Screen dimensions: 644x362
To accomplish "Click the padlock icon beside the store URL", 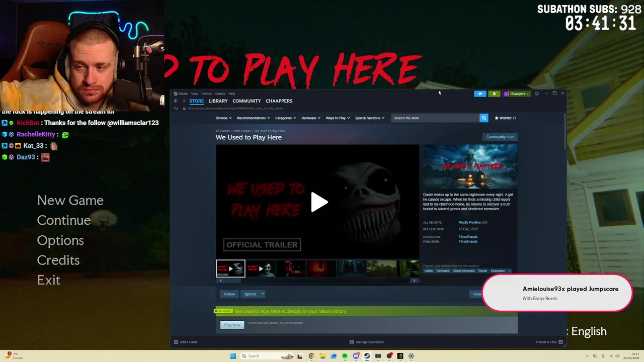I will click(x=184, y=109).
